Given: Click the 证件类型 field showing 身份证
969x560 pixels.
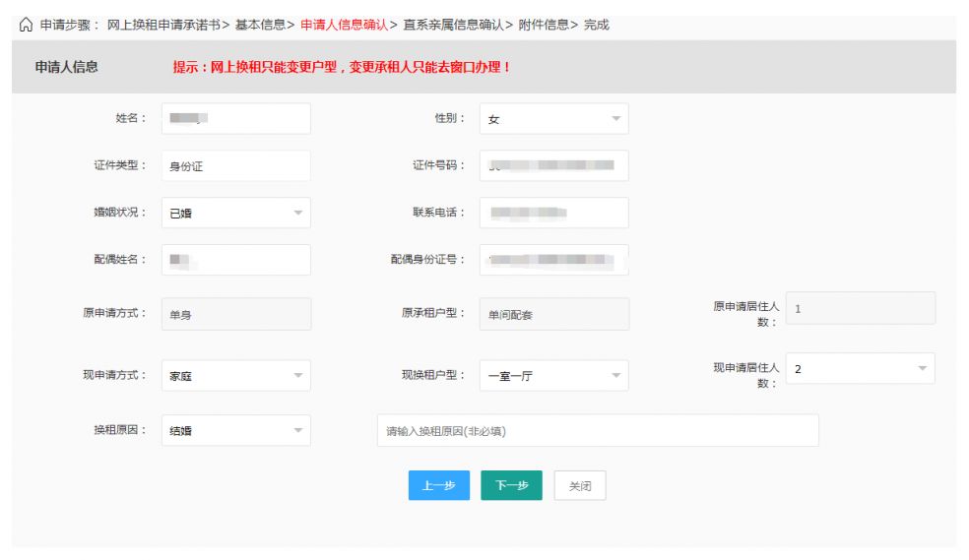Looking at the screenshot, I should pyautogui.click(x=235, y=166).
